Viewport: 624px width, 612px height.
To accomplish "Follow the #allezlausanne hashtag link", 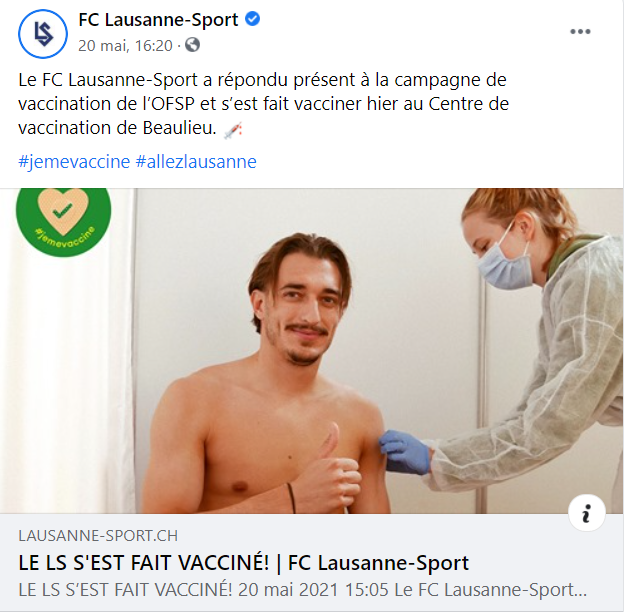I will click(x=196, y=162).
